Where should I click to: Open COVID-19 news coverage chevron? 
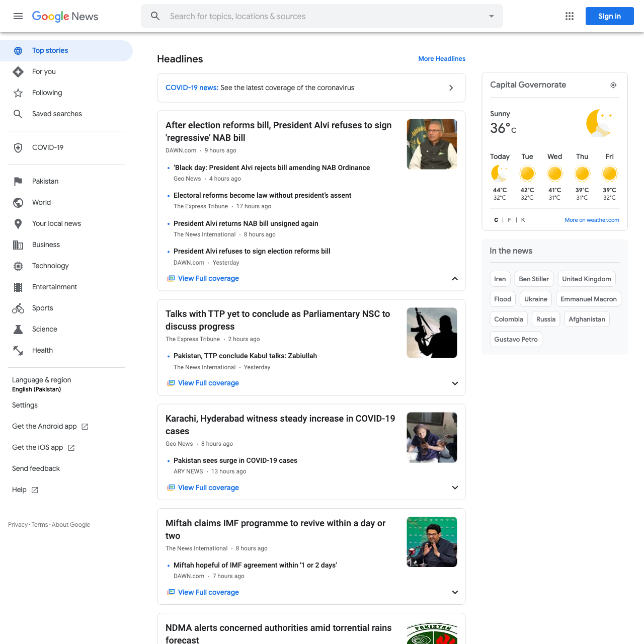click(451, 88)
